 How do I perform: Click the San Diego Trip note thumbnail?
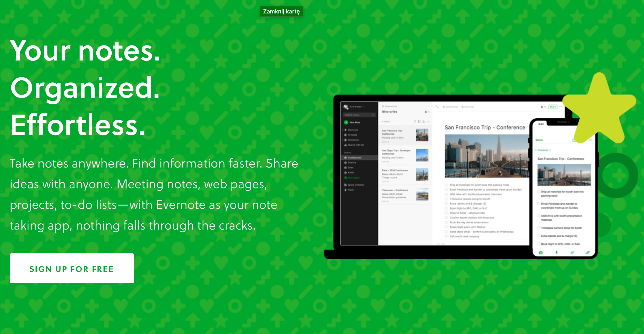pyautogui.click(x=422, y=155)
